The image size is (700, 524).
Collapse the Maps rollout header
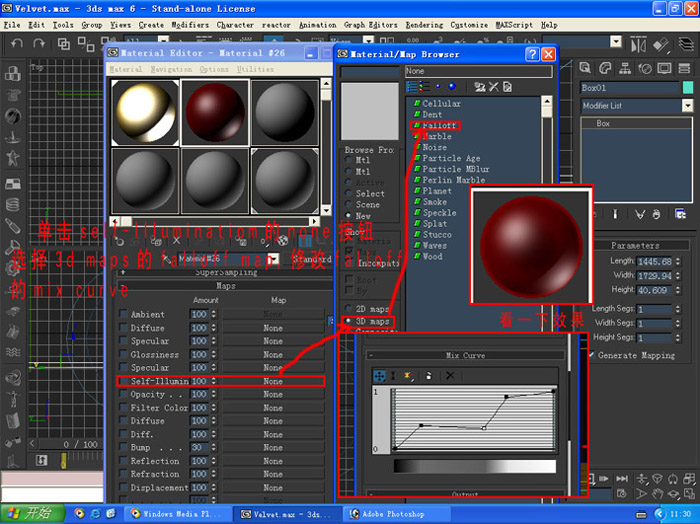point(226,286)
